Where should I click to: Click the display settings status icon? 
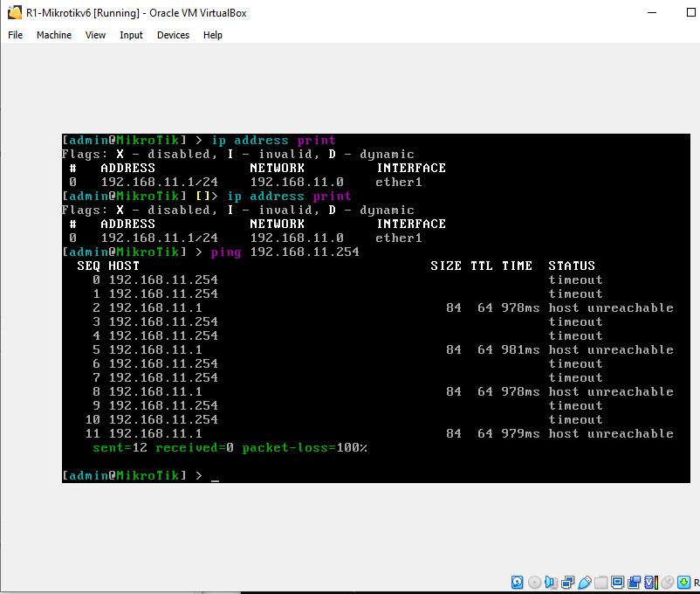pos(617,582)
